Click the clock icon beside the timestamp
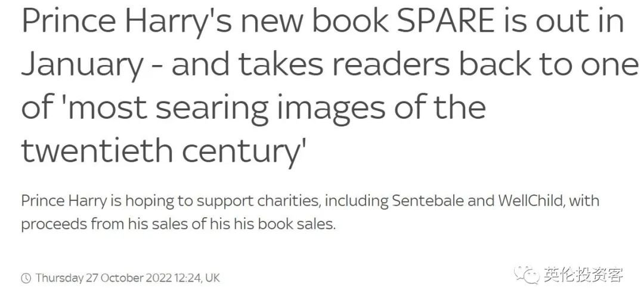This screenshot has width=644, height=303. (x=26, y=279)
